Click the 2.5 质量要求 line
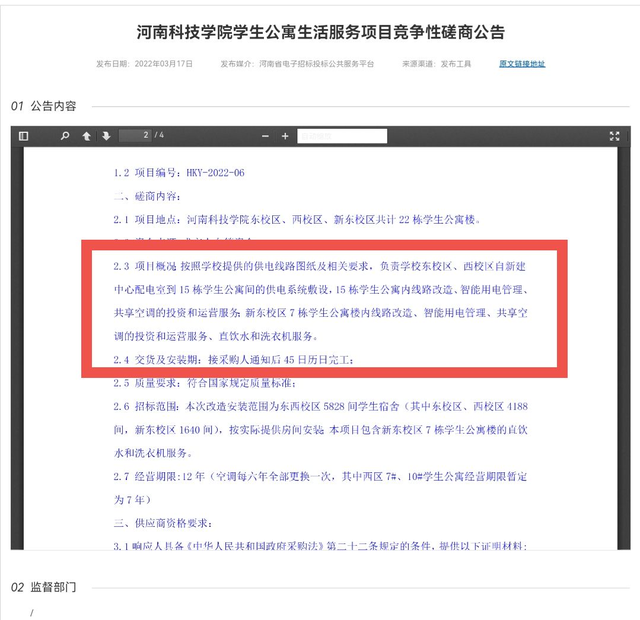 204,383
